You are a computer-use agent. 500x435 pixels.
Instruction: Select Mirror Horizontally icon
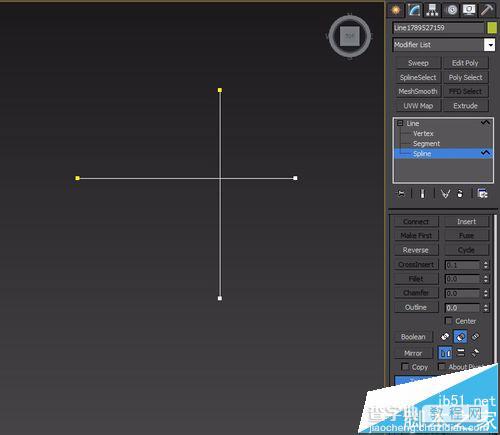coord(445,353)
